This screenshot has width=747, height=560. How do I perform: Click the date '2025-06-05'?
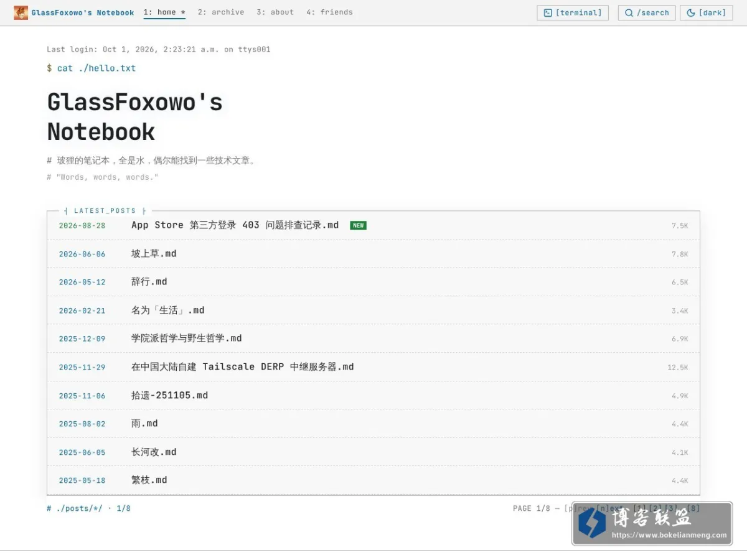click(82, 452)
